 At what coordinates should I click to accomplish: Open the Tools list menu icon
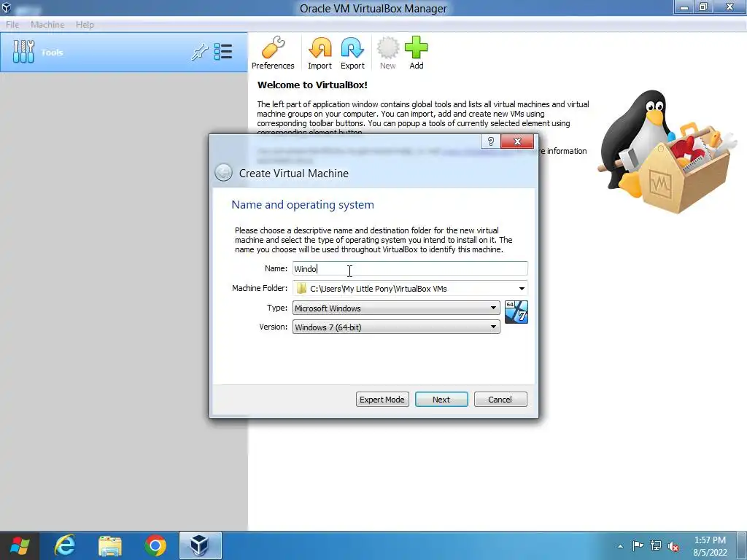point(223,52)
